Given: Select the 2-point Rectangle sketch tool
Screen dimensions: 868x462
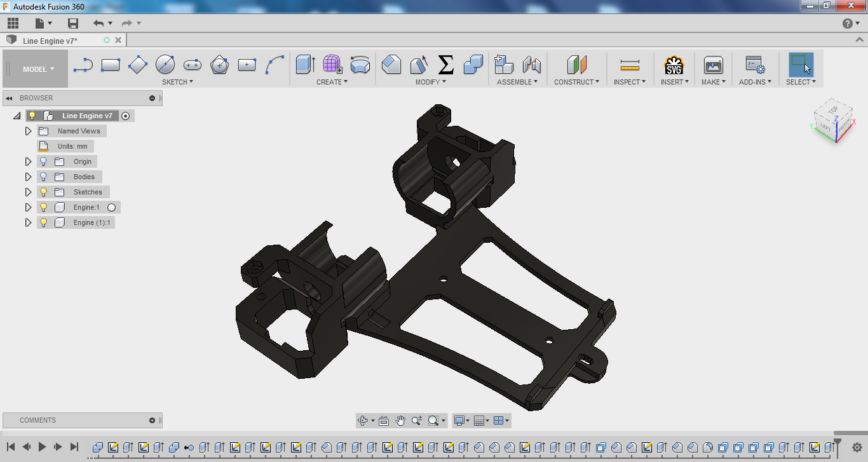Looking at the screenshot, I should [111, 65].
